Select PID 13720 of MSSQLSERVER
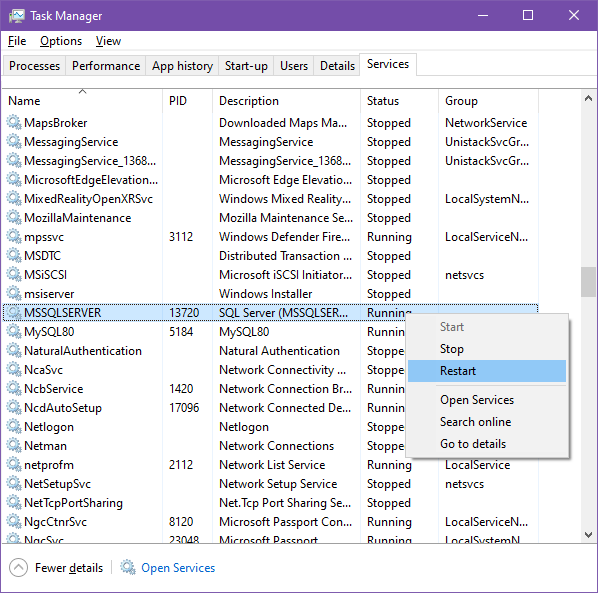 184,313
